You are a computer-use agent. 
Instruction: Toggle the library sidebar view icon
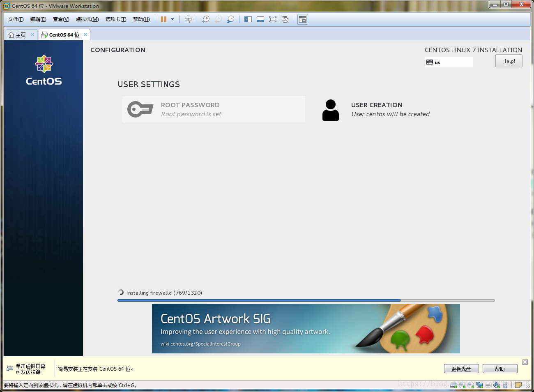click(x=248, y=19)
